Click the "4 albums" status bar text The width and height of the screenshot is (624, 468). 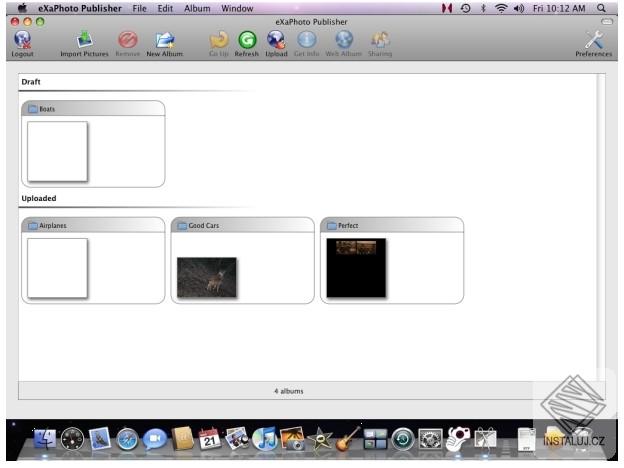point(289,391)
